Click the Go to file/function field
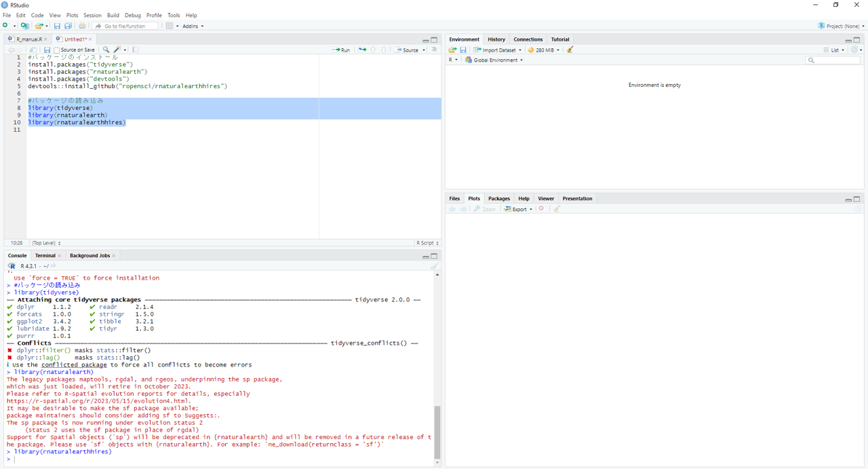Viewport: 868px width, 469px height. point(125,26)
